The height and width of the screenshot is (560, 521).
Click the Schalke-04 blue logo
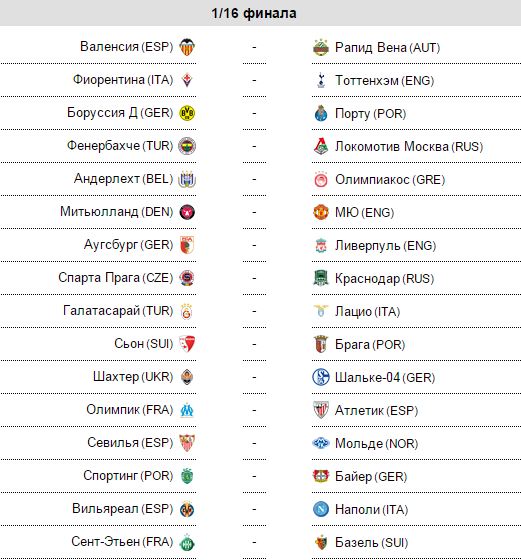321,377
